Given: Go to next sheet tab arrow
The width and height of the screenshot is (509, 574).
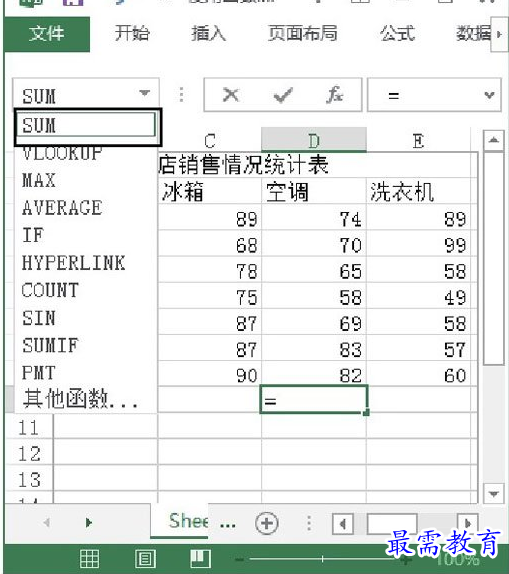Looking at the screenshot, I should click(x=89, y=523).
